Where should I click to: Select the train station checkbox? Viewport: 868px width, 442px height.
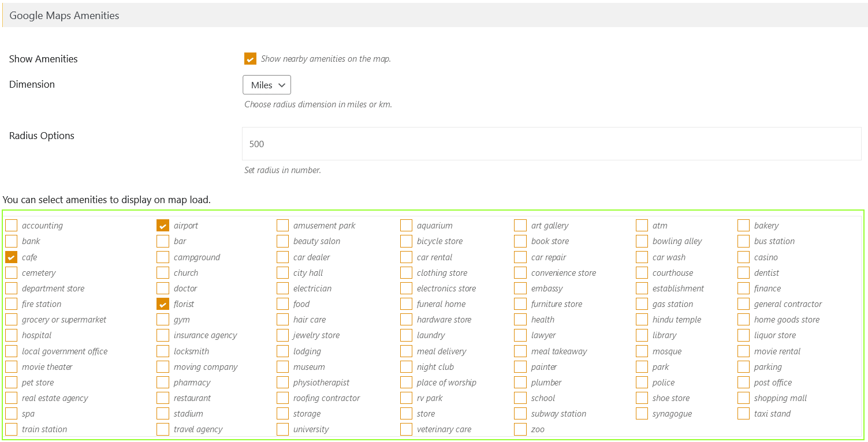(x=12, y=429)
